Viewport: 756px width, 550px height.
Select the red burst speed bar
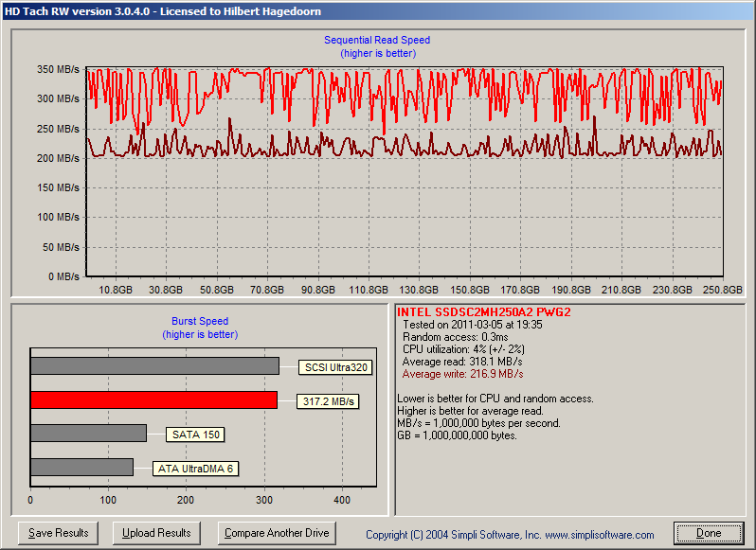[x=153, y=399]
